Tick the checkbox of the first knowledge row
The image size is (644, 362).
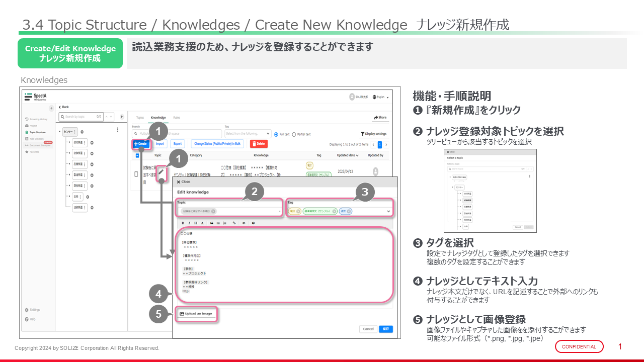[x=136, y=174]
